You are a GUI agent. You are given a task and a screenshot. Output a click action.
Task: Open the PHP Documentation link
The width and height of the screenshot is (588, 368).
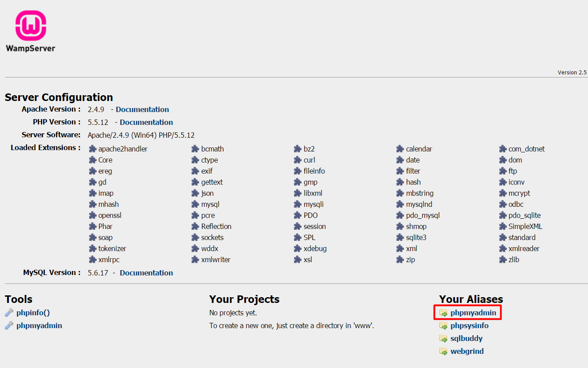[146, 122]
